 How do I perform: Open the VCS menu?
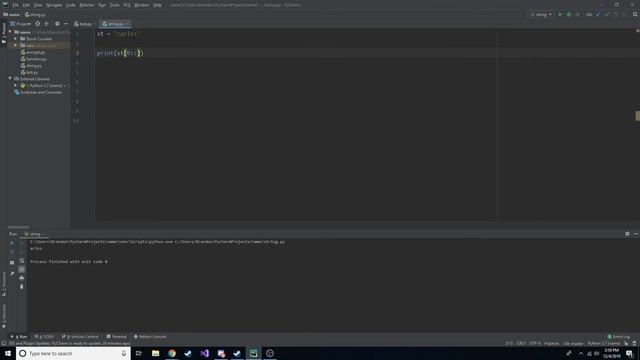click(x=127, y=5)
